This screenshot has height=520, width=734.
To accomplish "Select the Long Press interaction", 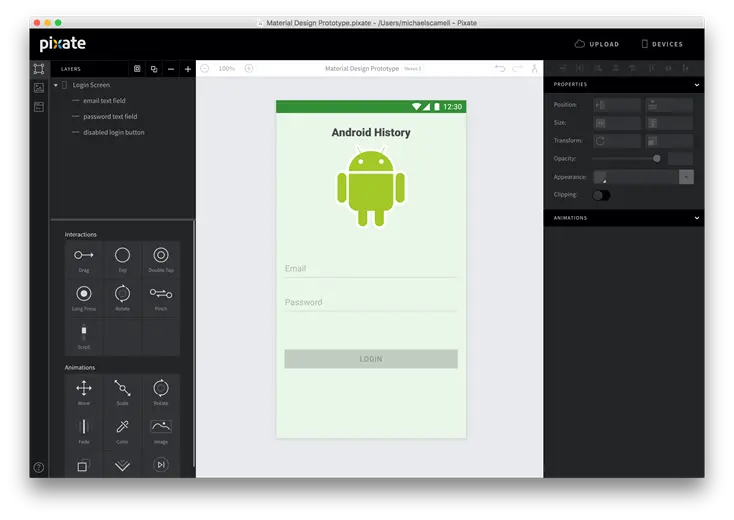I will [x=84, y=298].
